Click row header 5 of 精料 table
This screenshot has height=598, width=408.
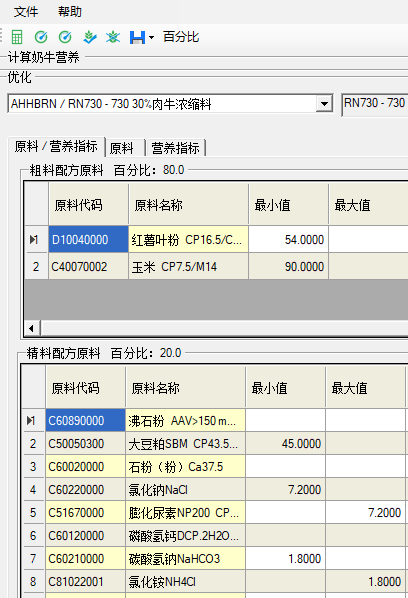[34, 513]
